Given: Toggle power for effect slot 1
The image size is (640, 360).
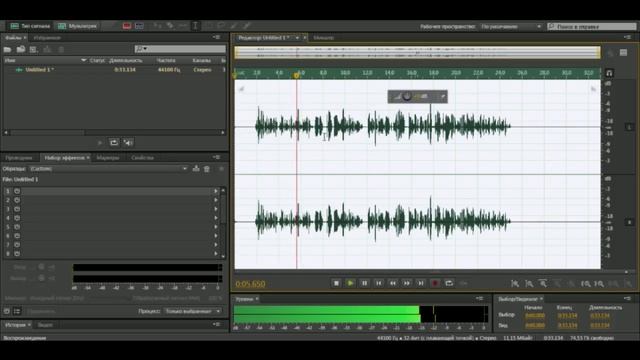Looking at the screenshot, I should (x=17, y=191).
